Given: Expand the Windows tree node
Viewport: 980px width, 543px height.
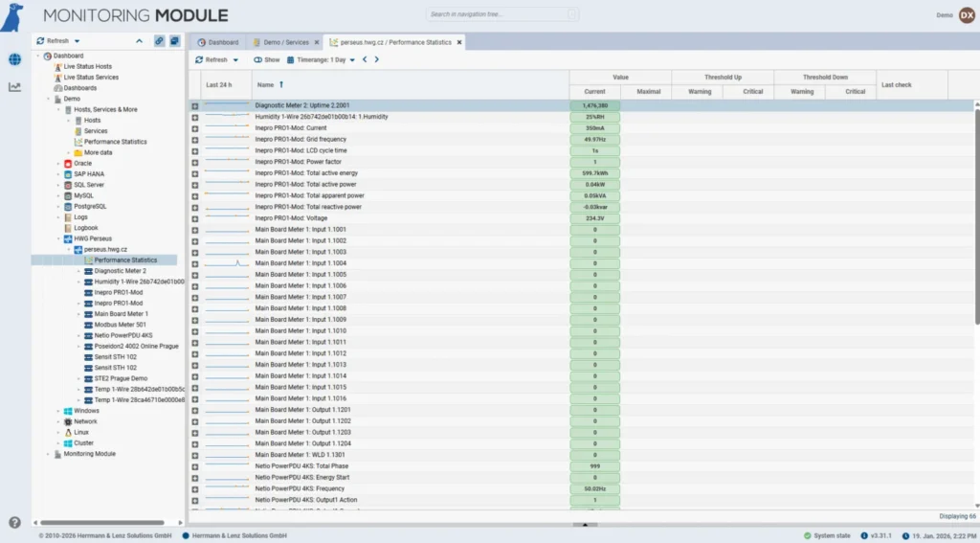Looking at the screenshot, I should pyautogui.click(x=58, y=411).
